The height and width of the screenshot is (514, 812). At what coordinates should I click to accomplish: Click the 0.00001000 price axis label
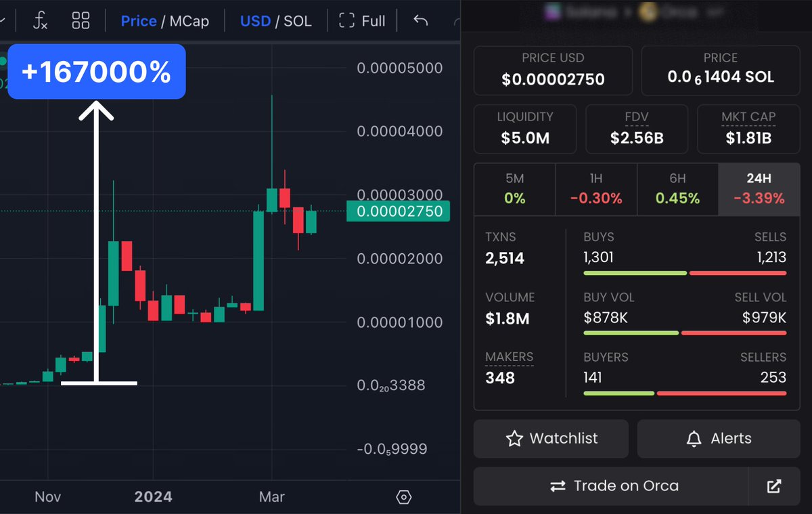click(x=400, y=322)
